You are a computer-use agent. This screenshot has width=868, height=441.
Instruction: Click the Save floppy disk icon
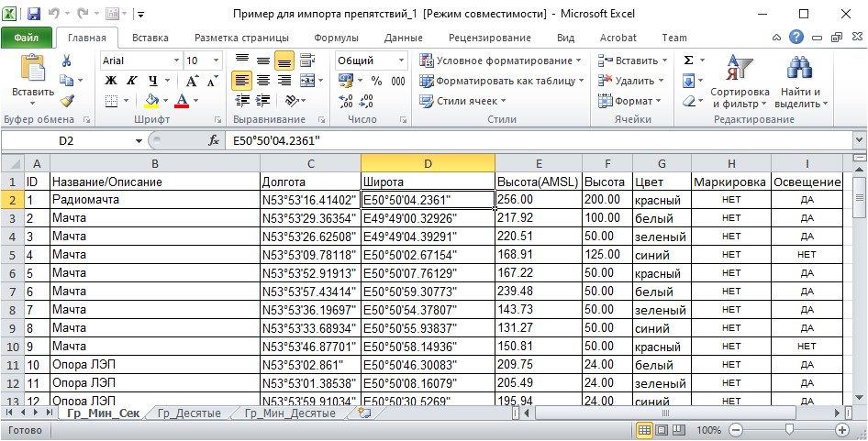tap(34, 14)
